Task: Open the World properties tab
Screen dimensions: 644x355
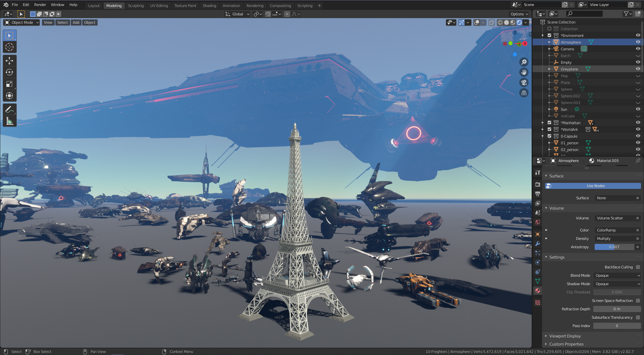Action: point(538,222)
